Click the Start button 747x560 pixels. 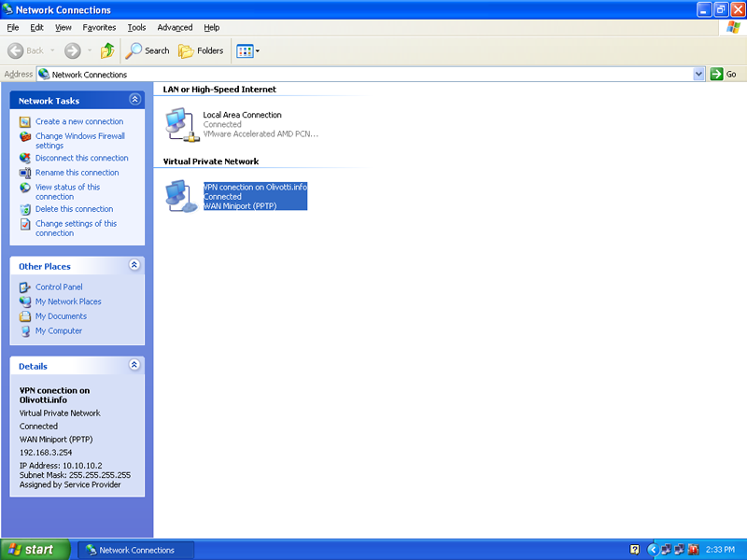(x=35, y=550)
